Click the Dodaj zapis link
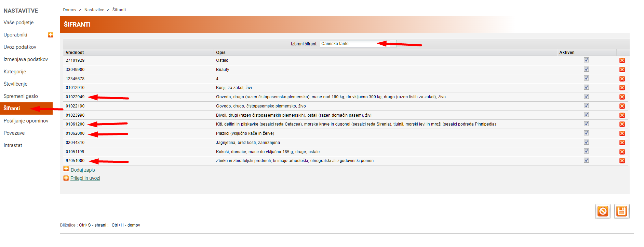Viewport: 644px width, 247px height. pyautogui.click(x=83, y=170)
